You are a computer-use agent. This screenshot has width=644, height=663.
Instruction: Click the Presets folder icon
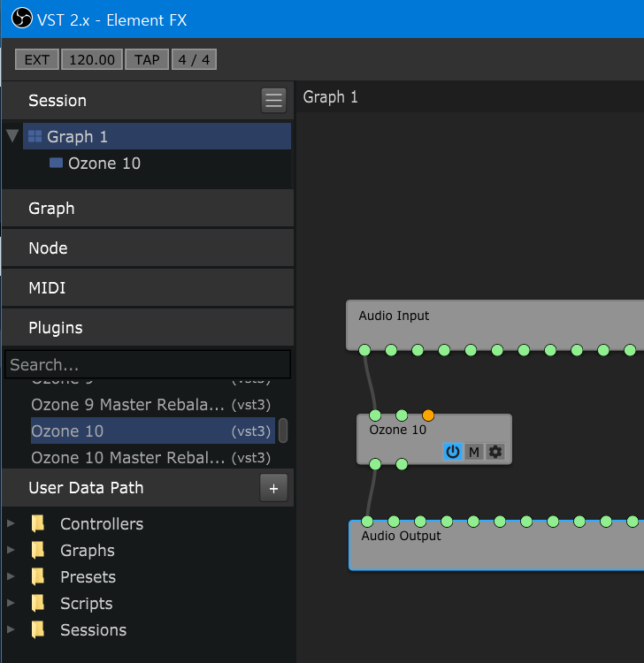coord(38,576)
